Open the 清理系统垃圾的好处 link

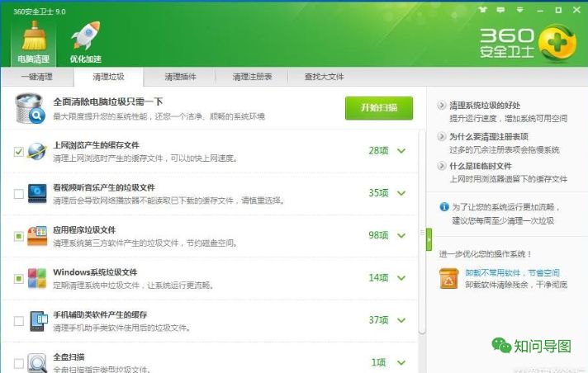tap(485, 106)
